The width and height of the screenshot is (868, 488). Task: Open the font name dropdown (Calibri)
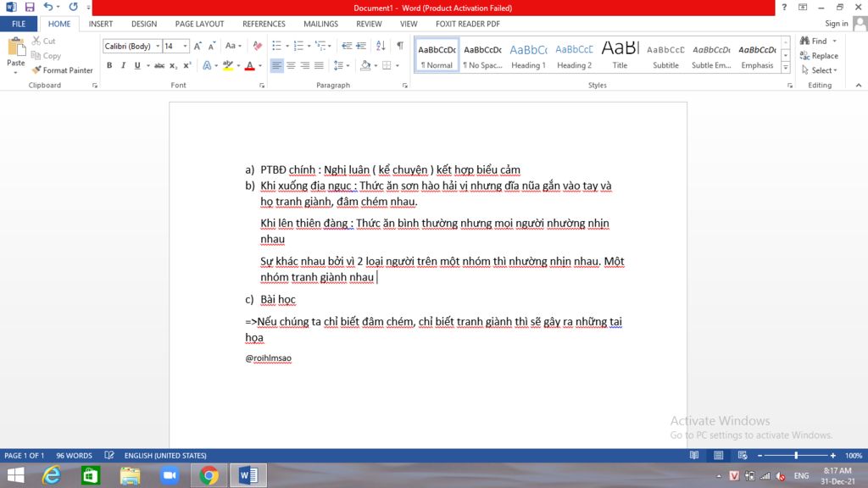pos(158,46)
